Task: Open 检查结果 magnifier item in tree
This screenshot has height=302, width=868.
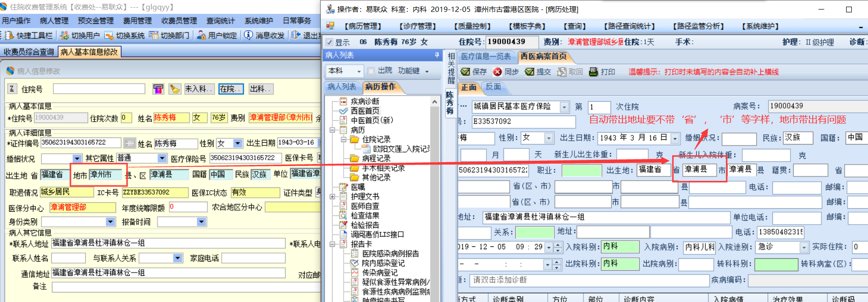Action: click(365, 215)
